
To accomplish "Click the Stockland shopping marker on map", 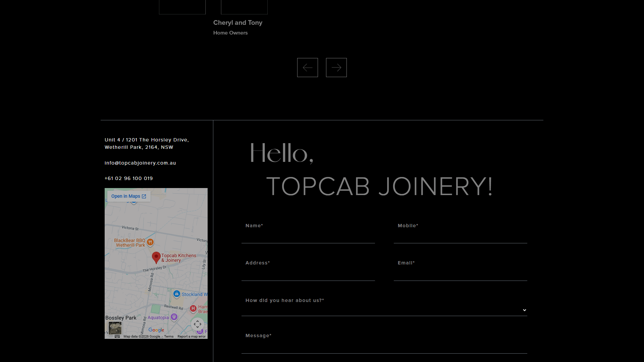I will coord(177,294).
